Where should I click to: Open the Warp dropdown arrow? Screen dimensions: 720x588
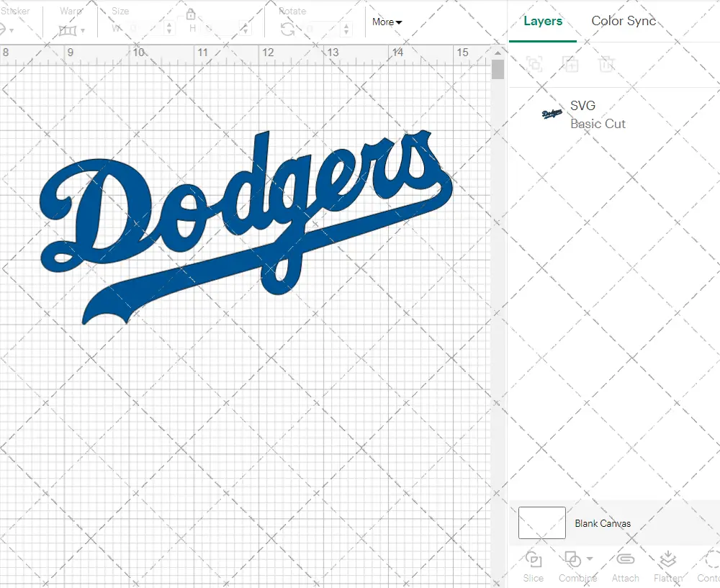click(83, 31)
